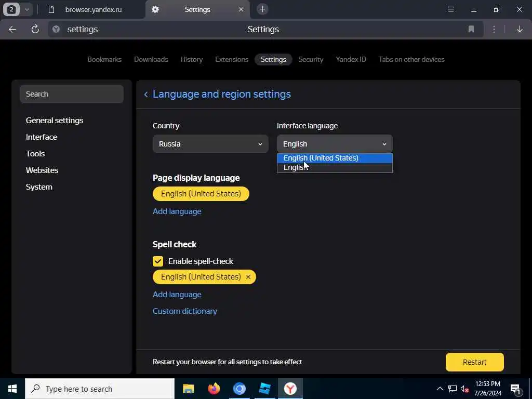This screenshot has height=399, width=532.
Task: Open the Country dropdown showing Russia
Action: coord(210,144)
